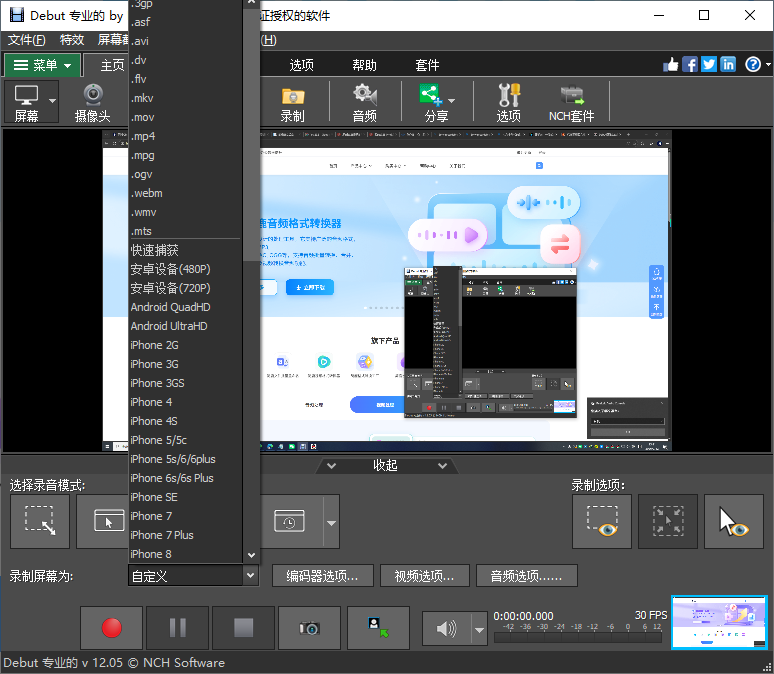Image resolution: width=774 pixels, height=674 pixels.
Task: Expand the 分享 dropdown arrow
Action: coord(451,101)
